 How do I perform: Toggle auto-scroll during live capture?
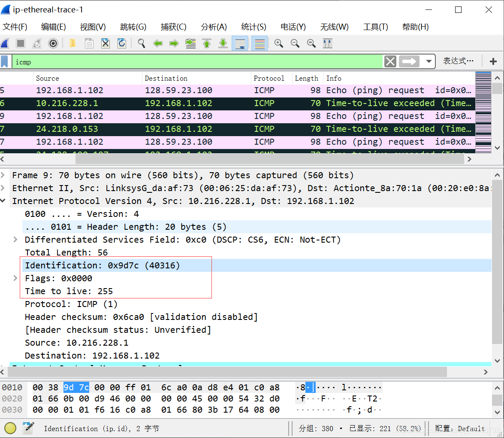(x=240, y=43)
